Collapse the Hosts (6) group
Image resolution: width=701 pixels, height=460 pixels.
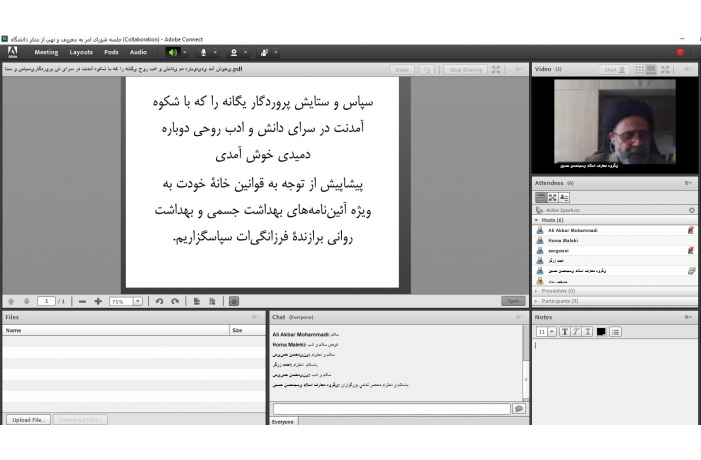(x=536, y=220)
